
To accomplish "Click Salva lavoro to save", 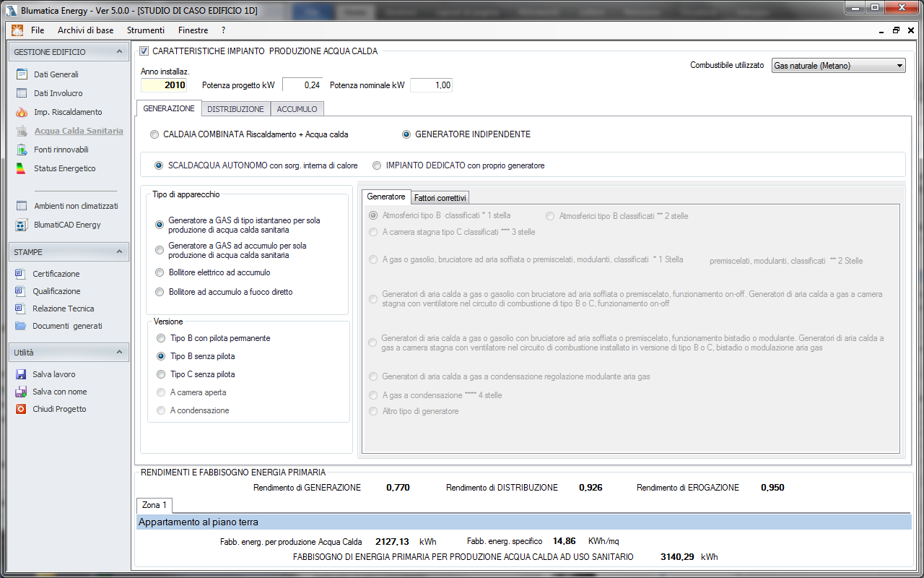I will pos(54,374).
